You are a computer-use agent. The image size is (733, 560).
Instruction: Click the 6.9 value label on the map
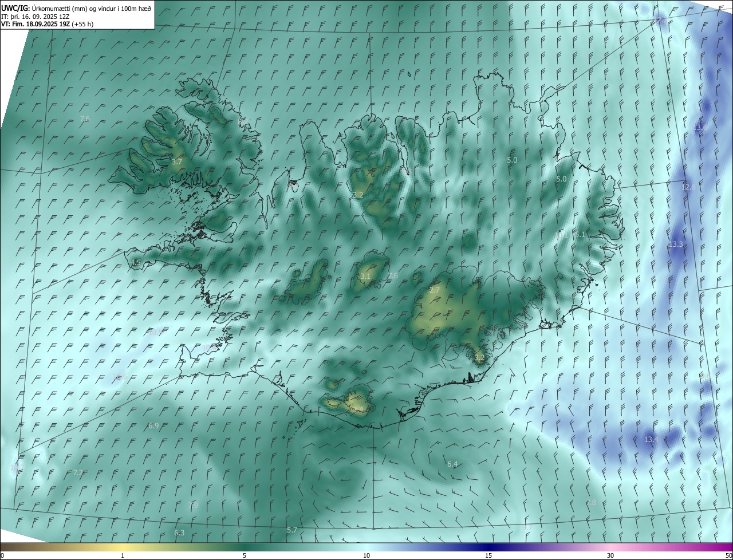coord(153,425)
